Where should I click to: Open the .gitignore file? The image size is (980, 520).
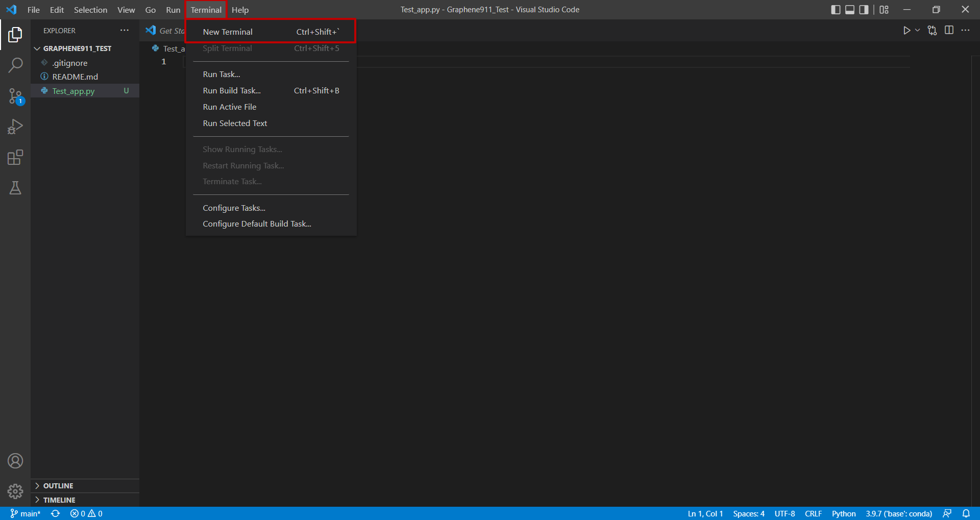click(x=85, y=63)
